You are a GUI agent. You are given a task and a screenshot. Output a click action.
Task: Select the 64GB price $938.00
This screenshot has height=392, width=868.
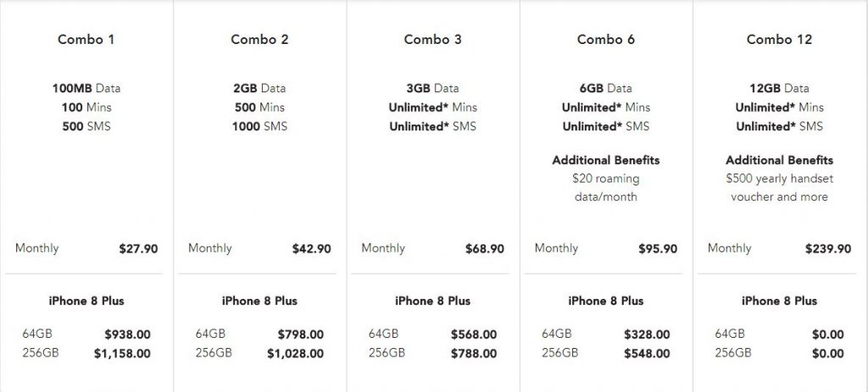tap(127, 334)
